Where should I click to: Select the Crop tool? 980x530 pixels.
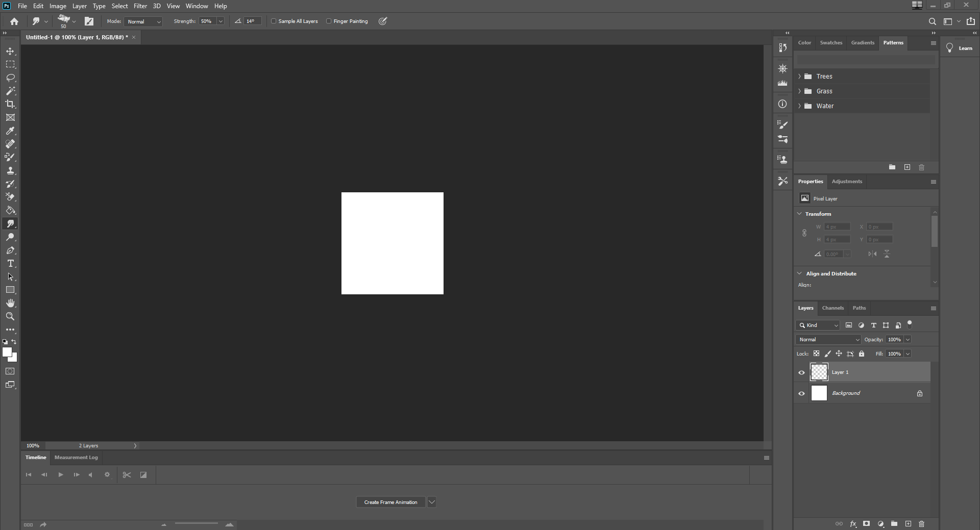10,104
